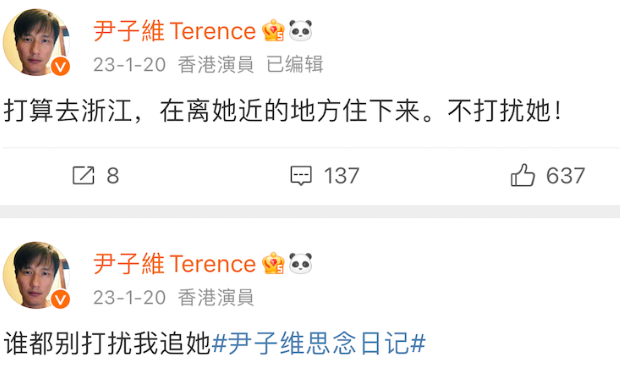Click the orange verified V on second avatar
The width and height of the screenshot is (620, 369).
[60, 299]
